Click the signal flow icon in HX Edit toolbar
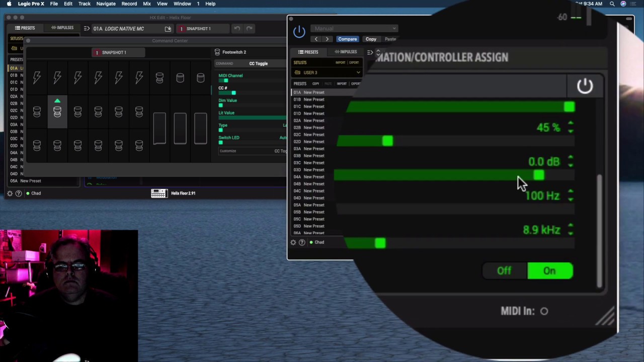Image resolution: width=644 pixels, height=362 pixels. [87, 29]
